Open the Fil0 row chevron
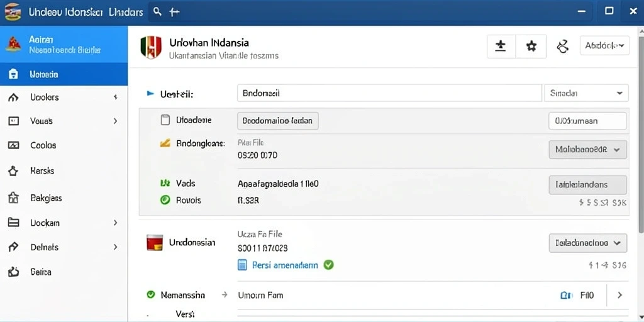644x322 pixels. 619,295
